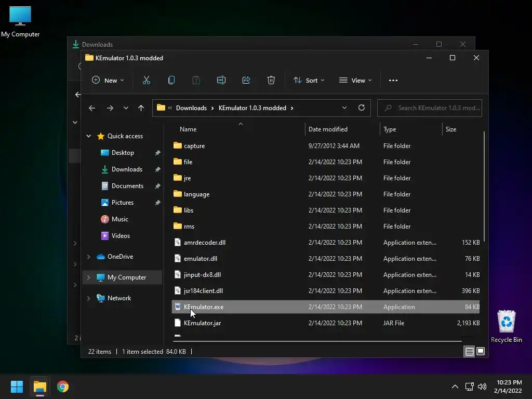This screenshot has width=532, height=399.
Task: Switch to large thumbnails view in status bar
Action: (481, 352)
